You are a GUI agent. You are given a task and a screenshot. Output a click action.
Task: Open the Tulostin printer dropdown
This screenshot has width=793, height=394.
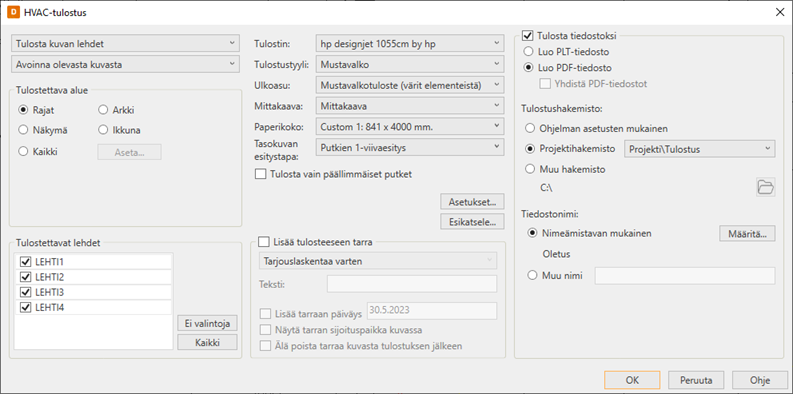410,43
